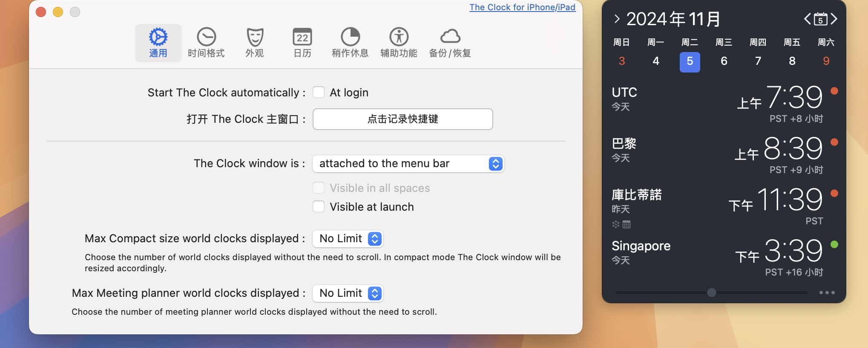Click the Singapore clock row
868x348 pixels.
coord(724,258)
